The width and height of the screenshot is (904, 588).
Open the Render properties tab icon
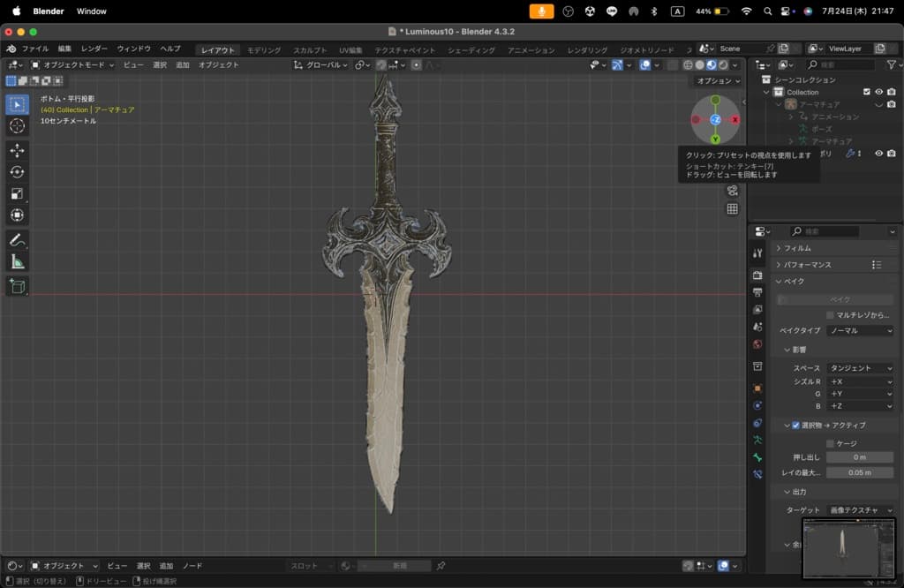click(757, 275)
